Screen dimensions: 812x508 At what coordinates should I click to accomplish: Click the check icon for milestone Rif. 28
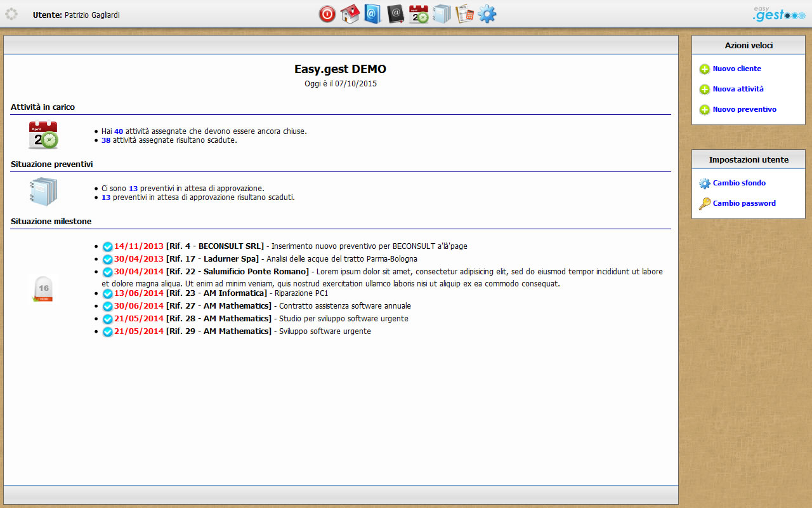point(108,319)
